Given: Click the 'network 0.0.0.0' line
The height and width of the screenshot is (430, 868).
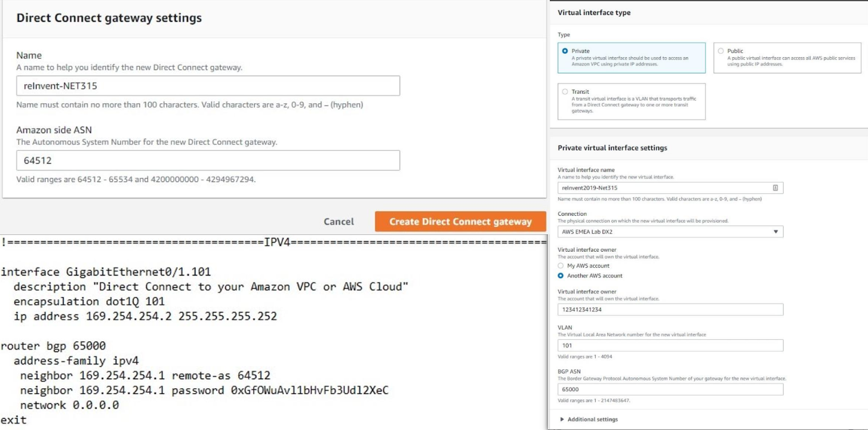Looking at the screenshot, I should [x=69, y=405].
